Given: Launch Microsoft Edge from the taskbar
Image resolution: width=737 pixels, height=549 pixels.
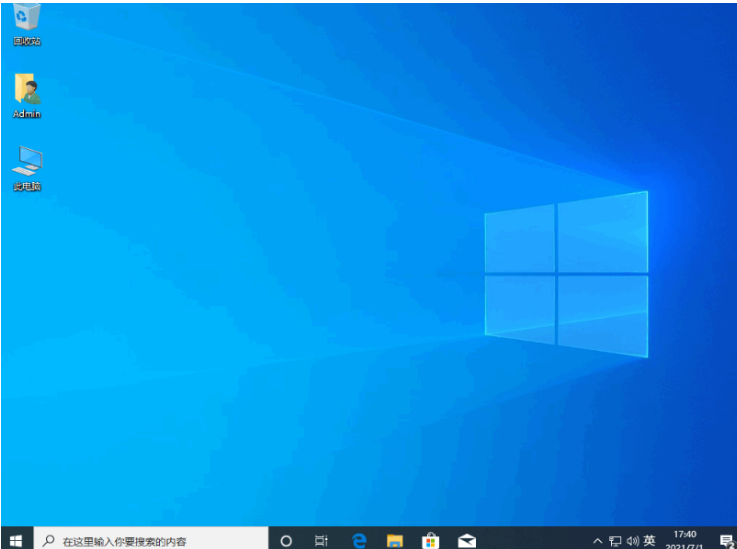Looking at the screenshot, I should click(x=359, y=541).
